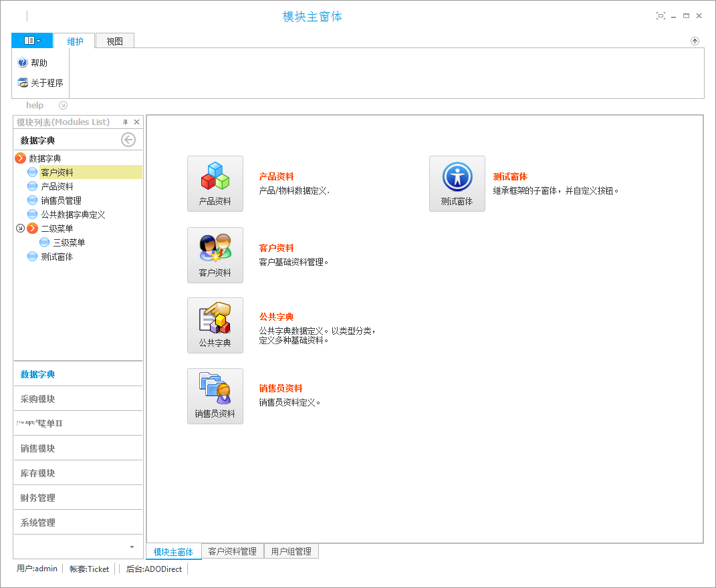Open the 客户资料 module tile

(215, 255)
